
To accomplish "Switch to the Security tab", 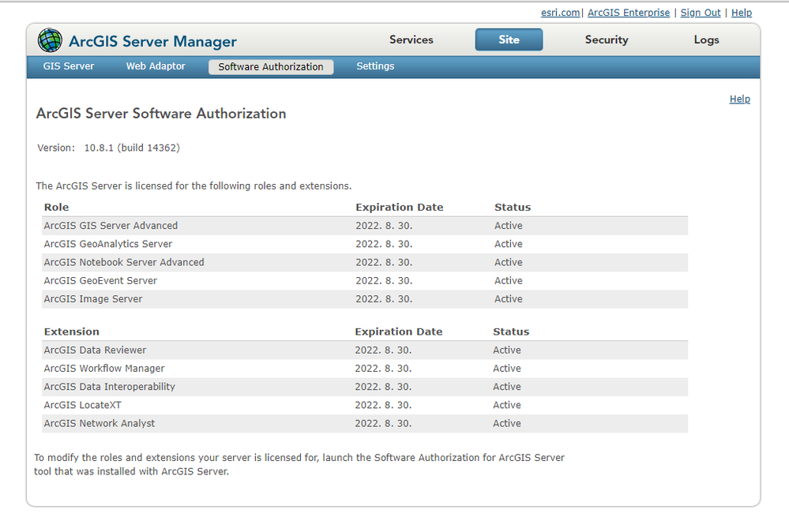I will (607, 40).
